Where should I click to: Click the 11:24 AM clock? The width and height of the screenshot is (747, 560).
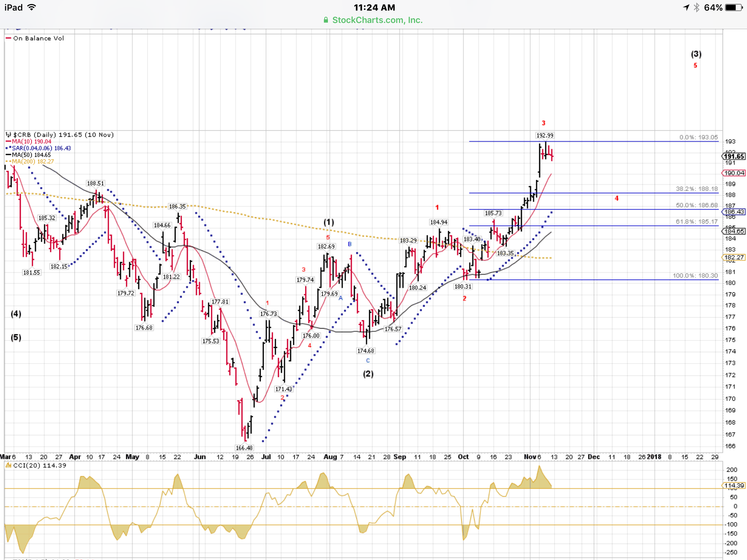click(374, 7)
